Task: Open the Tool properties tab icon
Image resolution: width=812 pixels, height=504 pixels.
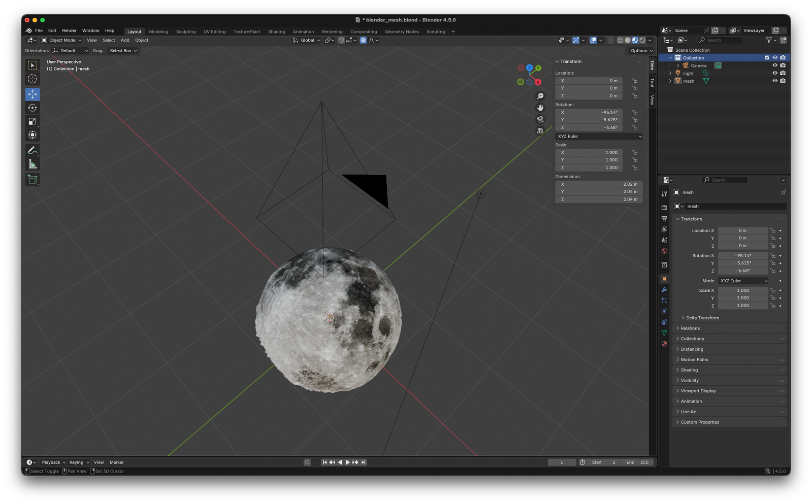Action: click(x=664, y=194)
